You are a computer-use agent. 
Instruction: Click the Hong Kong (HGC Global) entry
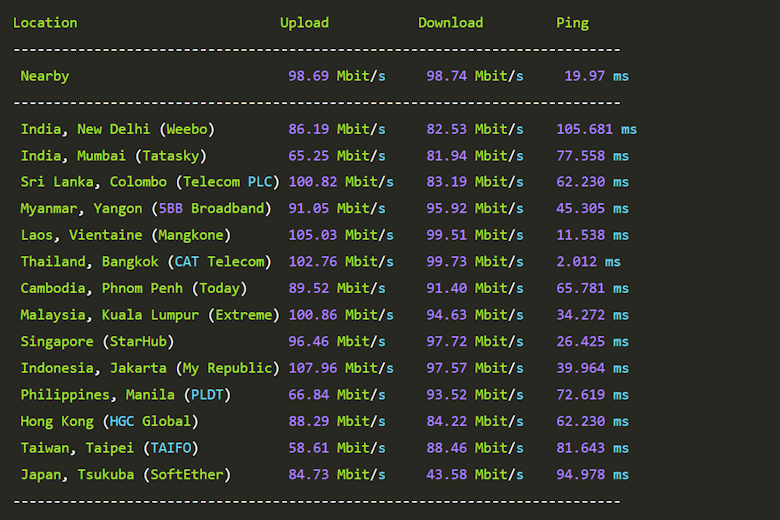[x=109, y=421]
